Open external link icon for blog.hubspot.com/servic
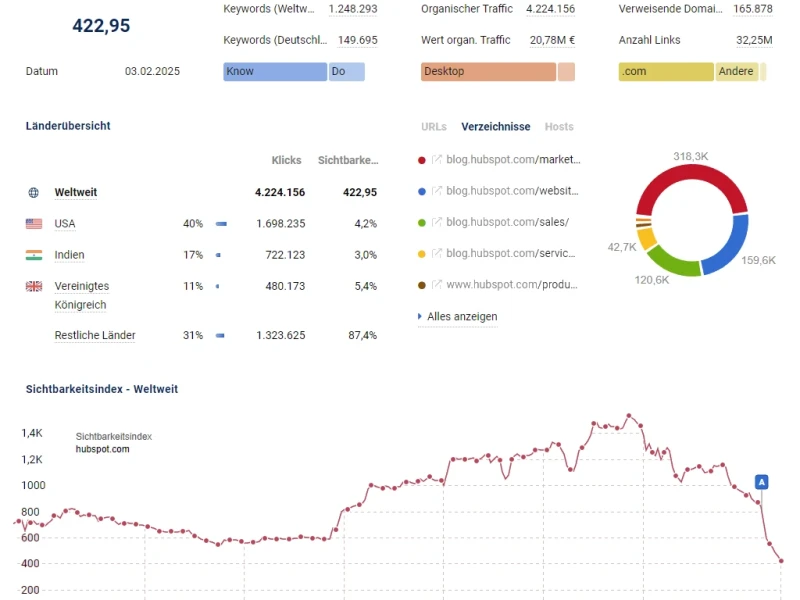 click(x=437, y=253)
